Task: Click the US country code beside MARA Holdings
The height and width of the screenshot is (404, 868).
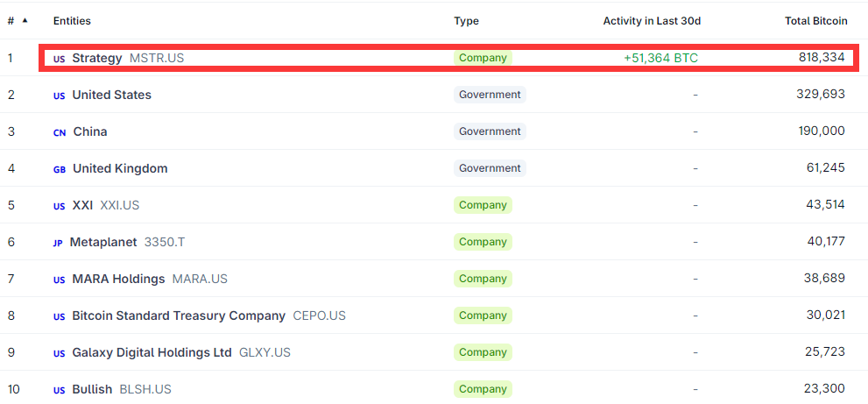Action: click(x=59, y=280)
